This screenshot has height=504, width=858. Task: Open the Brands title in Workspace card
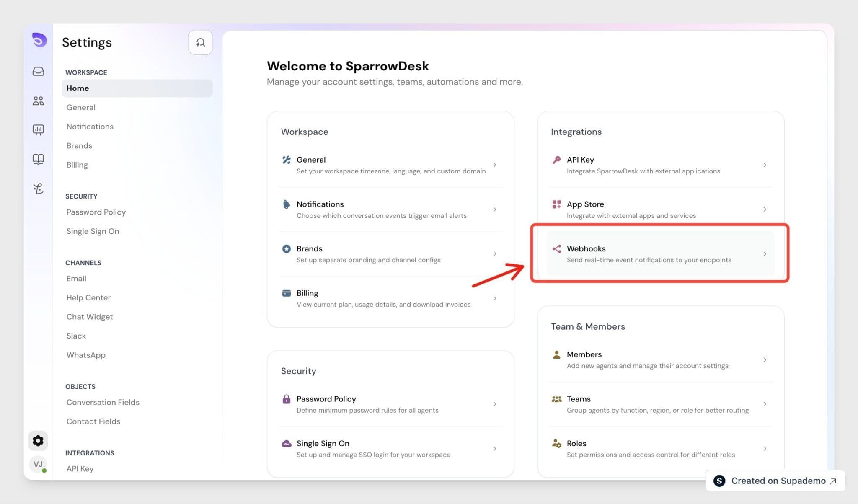(x=309, y=248)
